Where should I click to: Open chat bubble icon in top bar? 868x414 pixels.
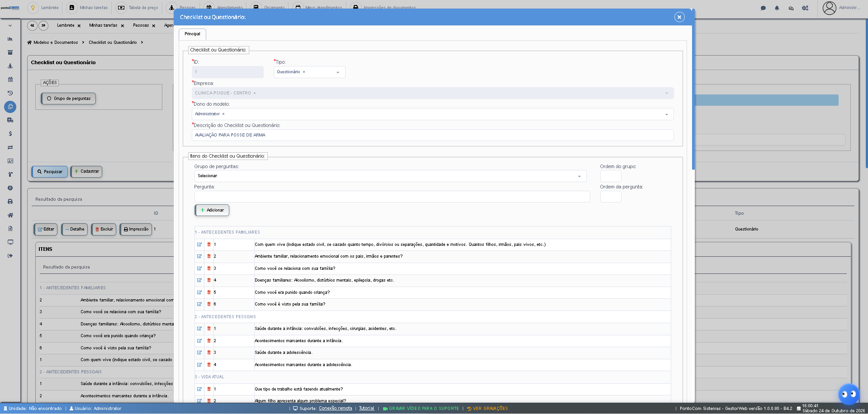(x=763, y=8)
